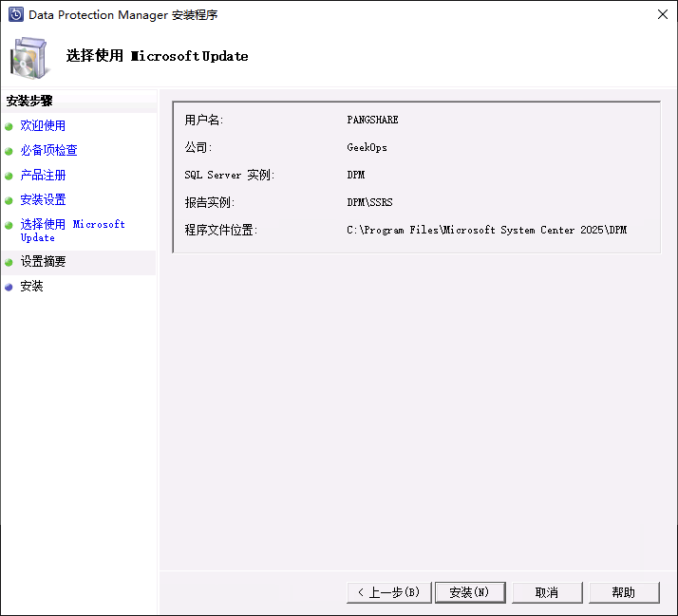The image size is (678, 616).
Task: Click blue status dot beside 安装 step
Action: 9,287
